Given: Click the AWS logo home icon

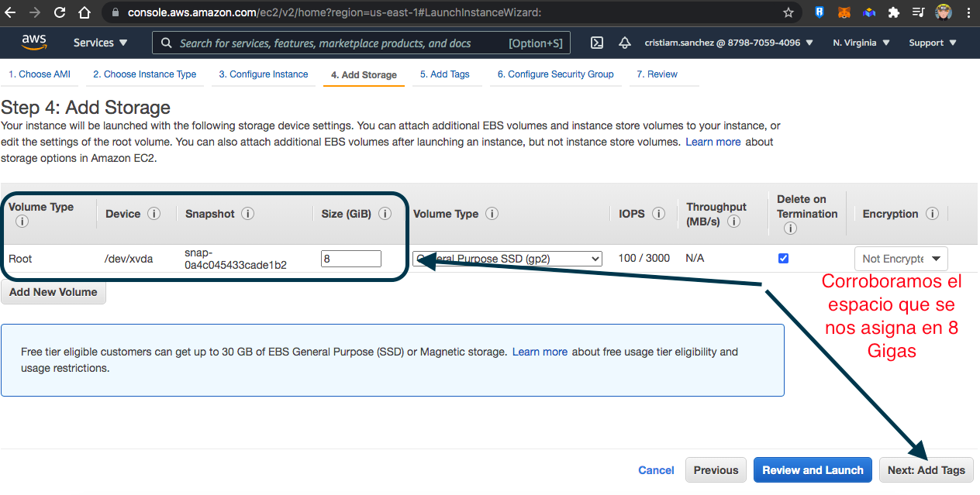Looking at the screenshot, I should [x=34, y=43].
